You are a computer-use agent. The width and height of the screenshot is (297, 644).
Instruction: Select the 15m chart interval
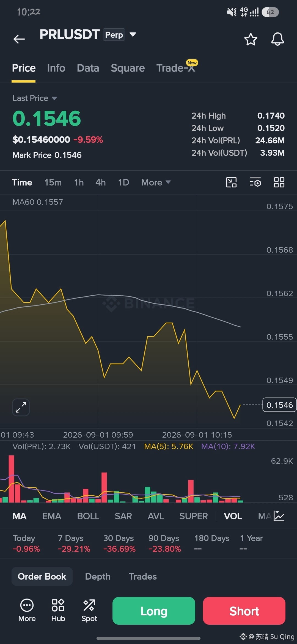53,182
